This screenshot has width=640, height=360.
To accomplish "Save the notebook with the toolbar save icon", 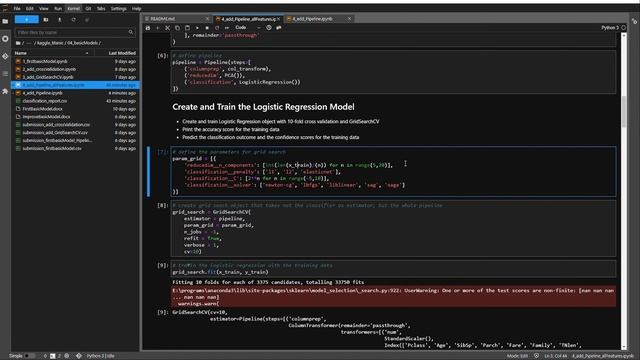I will pyautogui.click(x=148, y=28).
